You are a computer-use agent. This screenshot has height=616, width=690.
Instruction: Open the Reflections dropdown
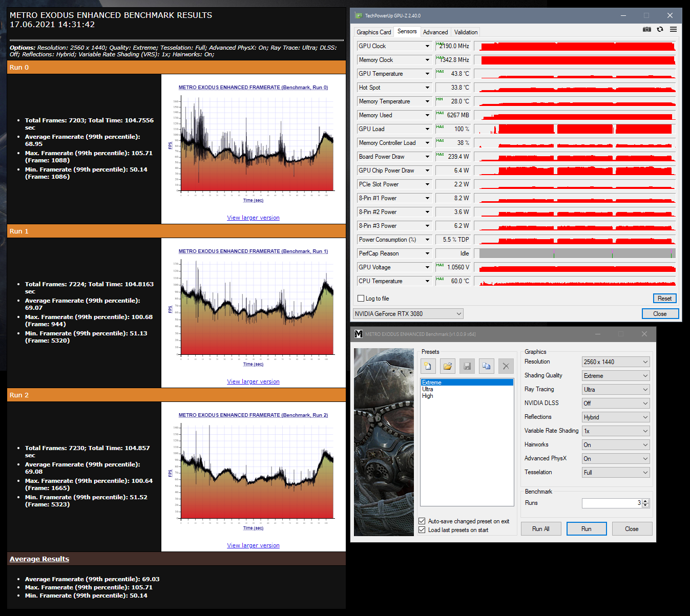pos(616,417)
